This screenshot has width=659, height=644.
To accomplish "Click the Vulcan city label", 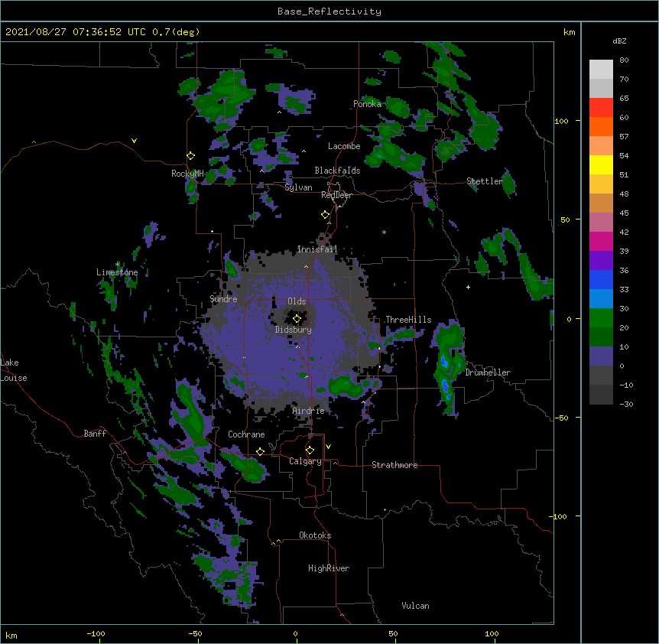I will [x=415, y=606].
